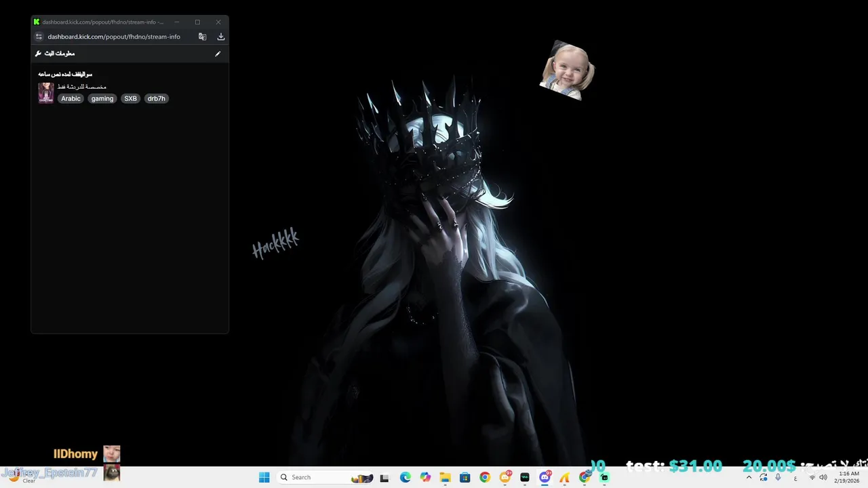The height and width of the screenshot is (488, 868).
Task: Open site settings icon beside the URL
Action: pos(39,37)
